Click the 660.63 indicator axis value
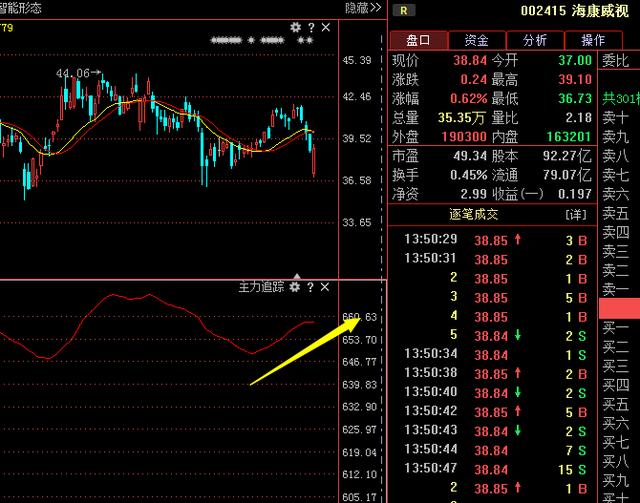640x503 pixels. (x=360, y=317)
